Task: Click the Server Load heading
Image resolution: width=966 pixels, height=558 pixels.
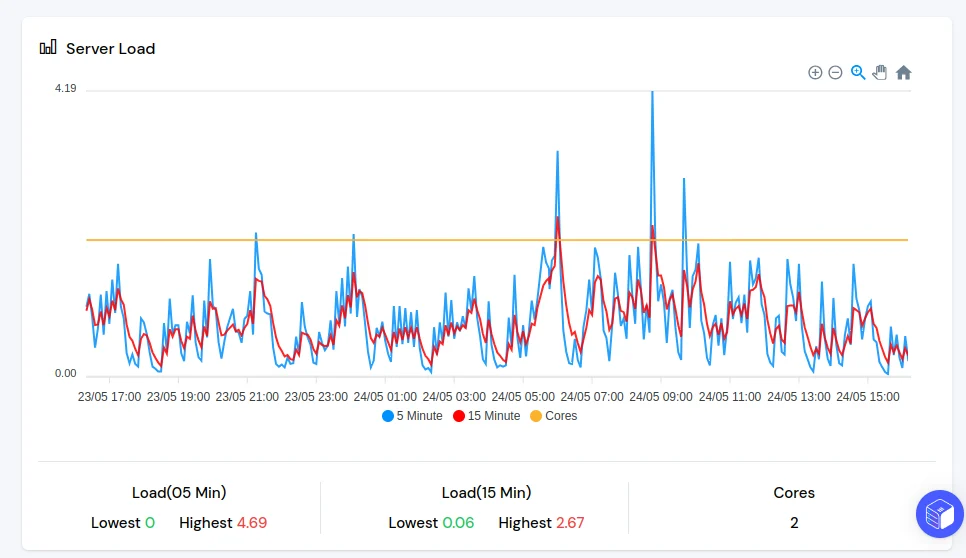Action: point(110,49)
